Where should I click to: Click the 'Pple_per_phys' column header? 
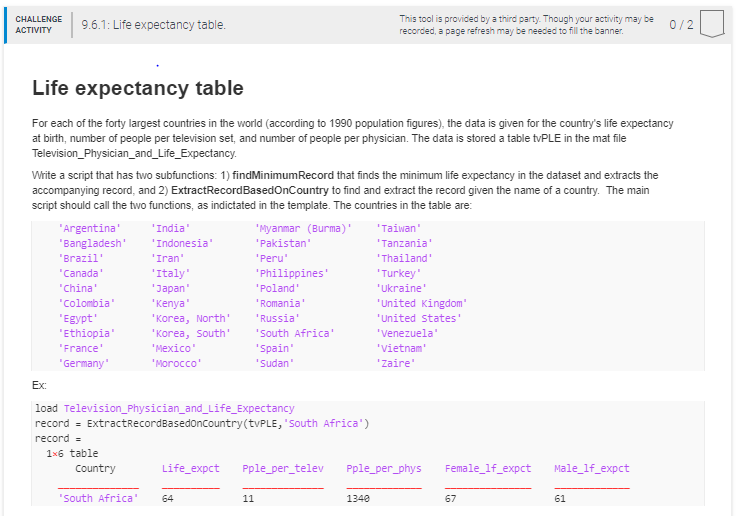coord(384,468)
